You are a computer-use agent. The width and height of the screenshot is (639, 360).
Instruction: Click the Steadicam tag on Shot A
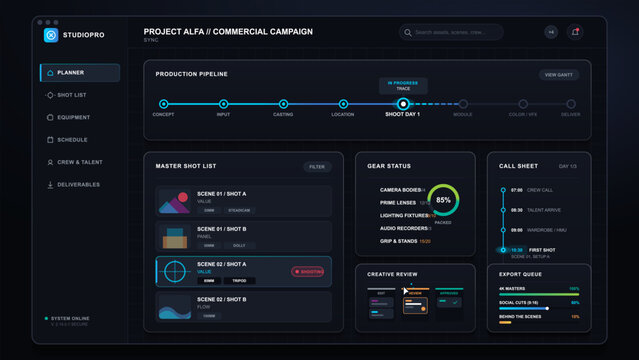pyautogui.click(x=239, y=210)
